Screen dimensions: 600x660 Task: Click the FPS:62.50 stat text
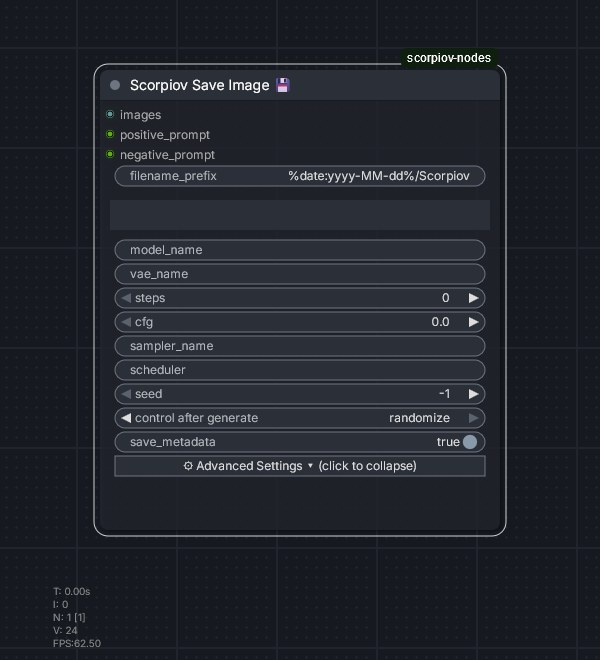click(77, 644)
